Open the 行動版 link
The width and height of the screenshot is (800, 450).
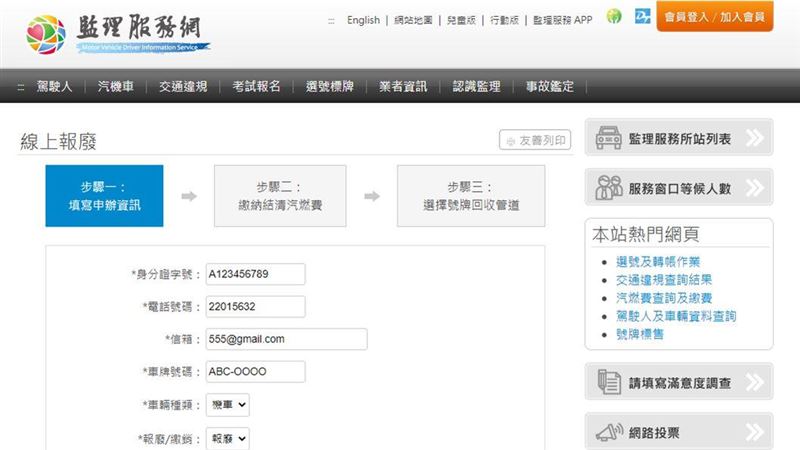pos(504,20)
